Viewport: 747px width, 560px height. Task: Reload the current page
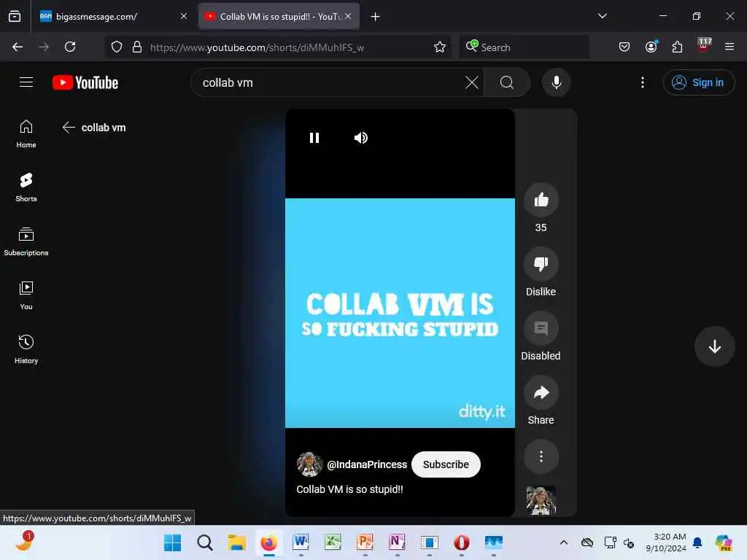coord(70,47)
